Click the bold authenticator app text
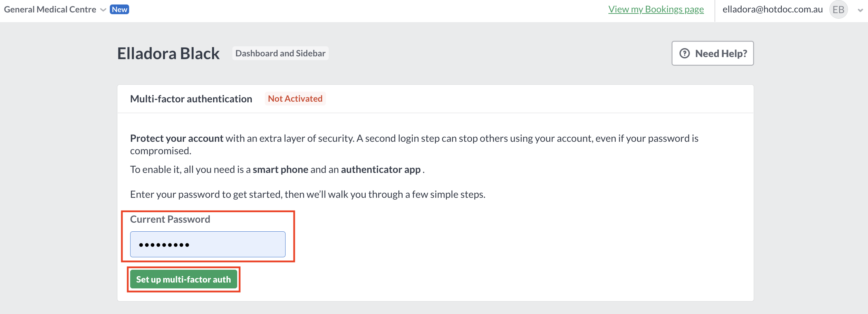 pos(381,169)
